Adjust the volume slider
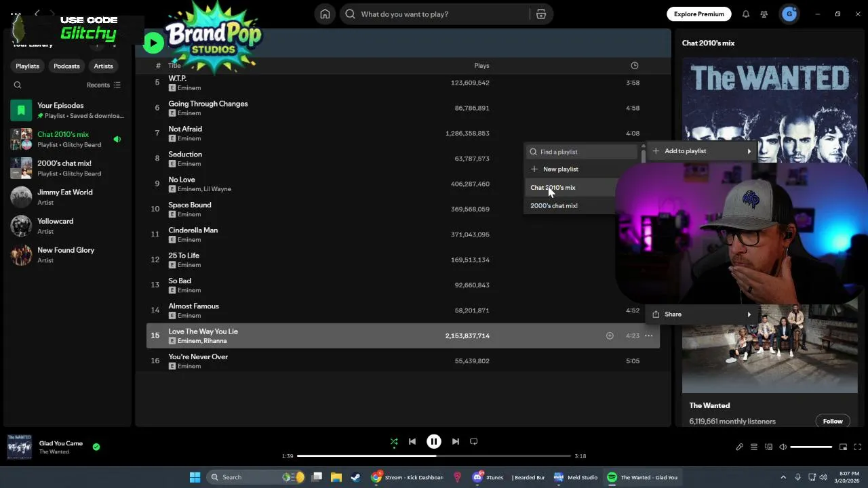Screen dimensions: 868x488 click(x=811, y=447)
